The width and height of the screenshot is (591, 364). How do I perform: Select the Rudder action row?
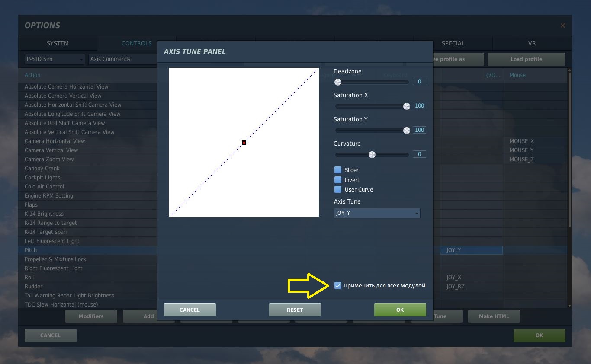(87, 286)
